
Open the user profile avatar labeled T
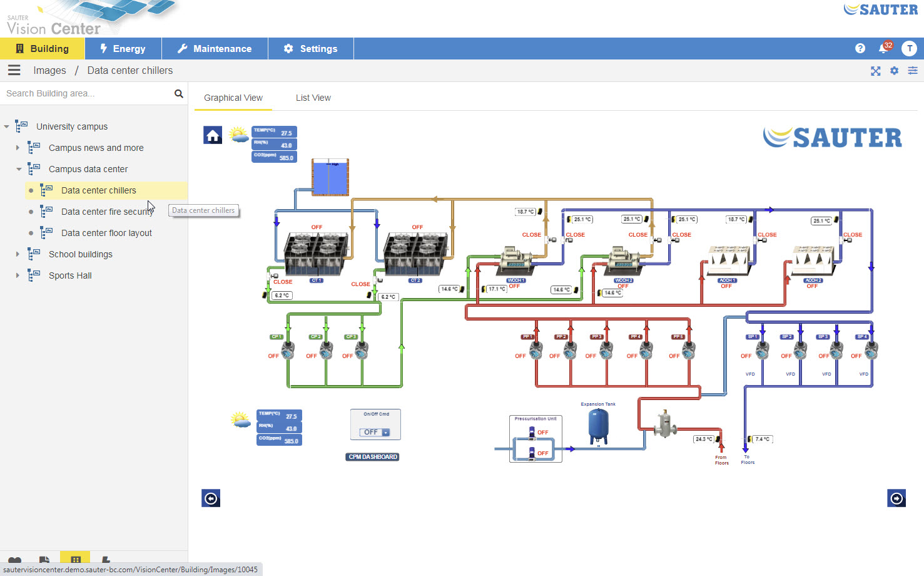(x=910, y=48)
